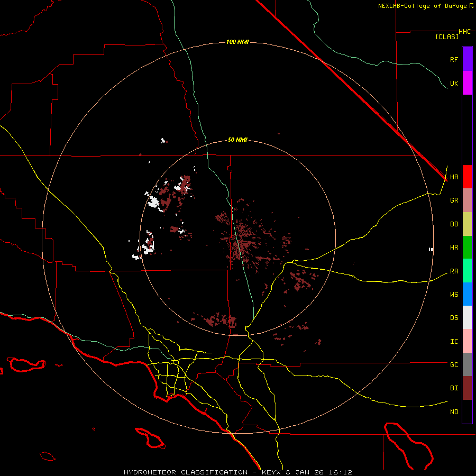
Task: Click the pink IC legend swatch
Action: click(467, 341)
